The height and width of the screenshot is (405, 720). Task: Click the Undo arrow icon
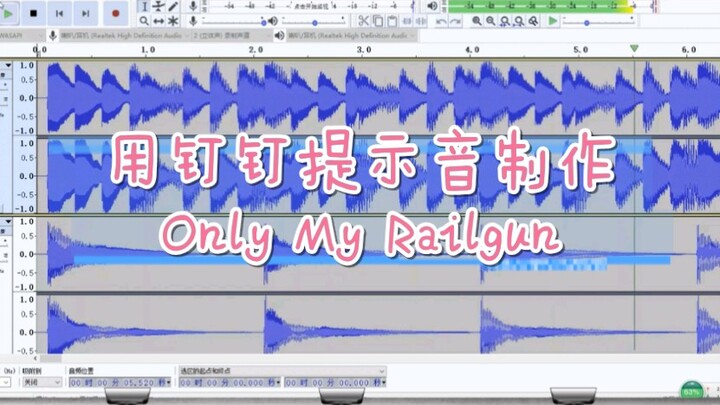(441, 21)
